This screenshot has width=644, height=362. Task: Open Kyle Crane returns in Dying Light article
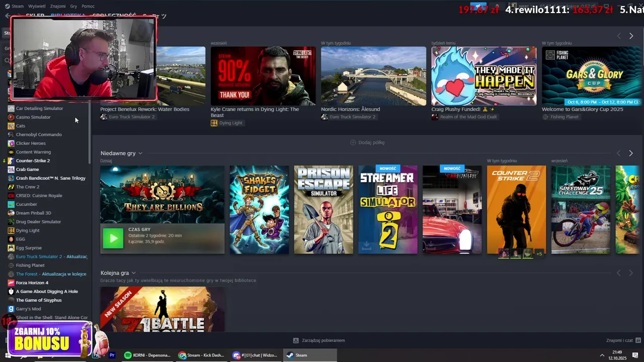(255, 112)
